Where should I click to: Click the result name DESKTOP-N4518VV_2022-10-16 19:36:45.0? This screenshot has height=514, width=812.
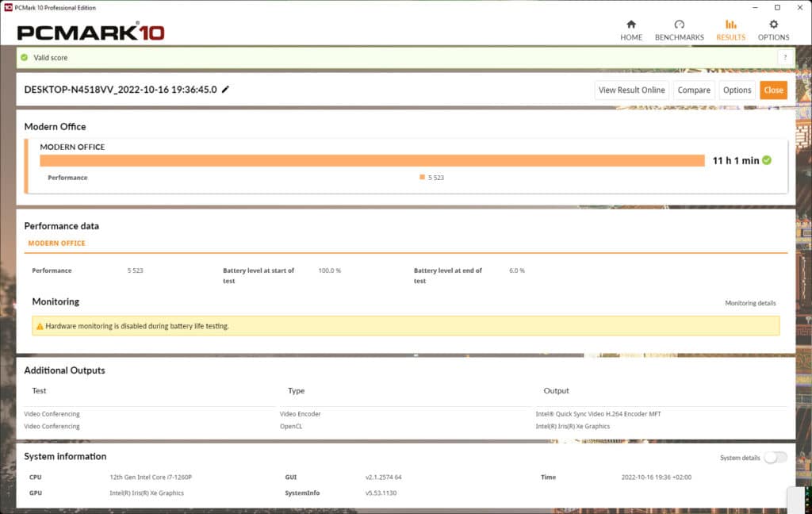tap(121, 90)
